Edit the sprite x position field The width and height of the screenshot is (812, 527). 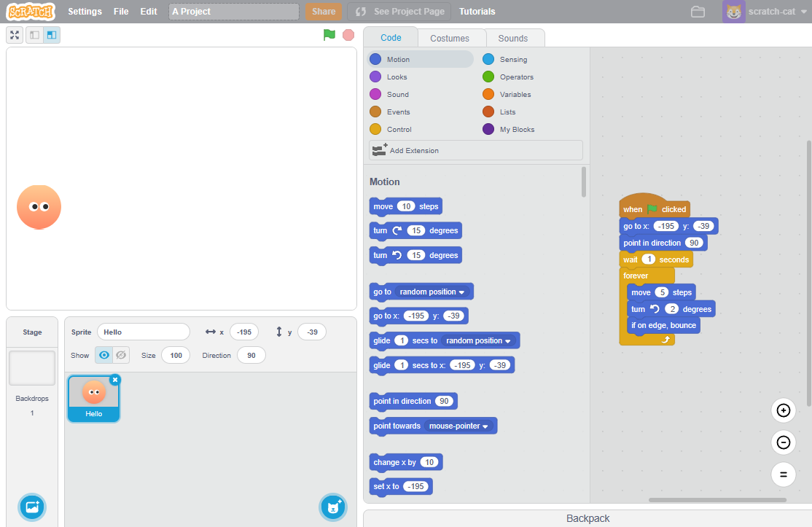coord(244,332)
